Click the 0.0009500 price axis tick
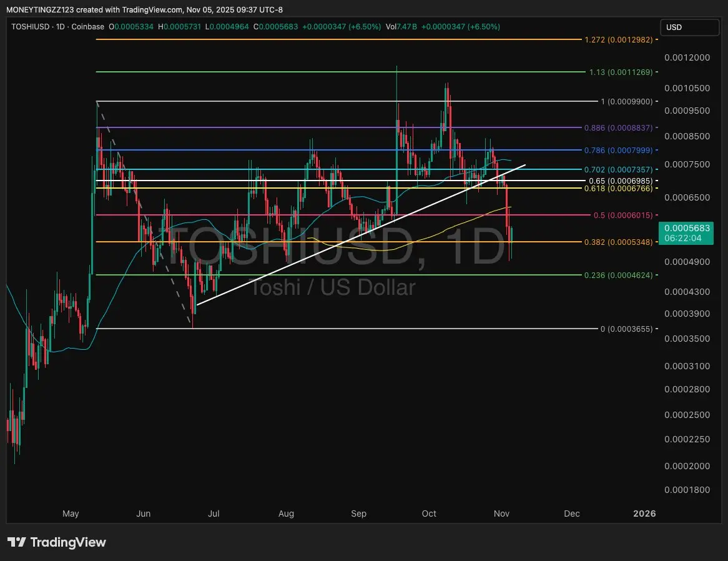Viewport: 728px width, 561px height. click(687, 111)
